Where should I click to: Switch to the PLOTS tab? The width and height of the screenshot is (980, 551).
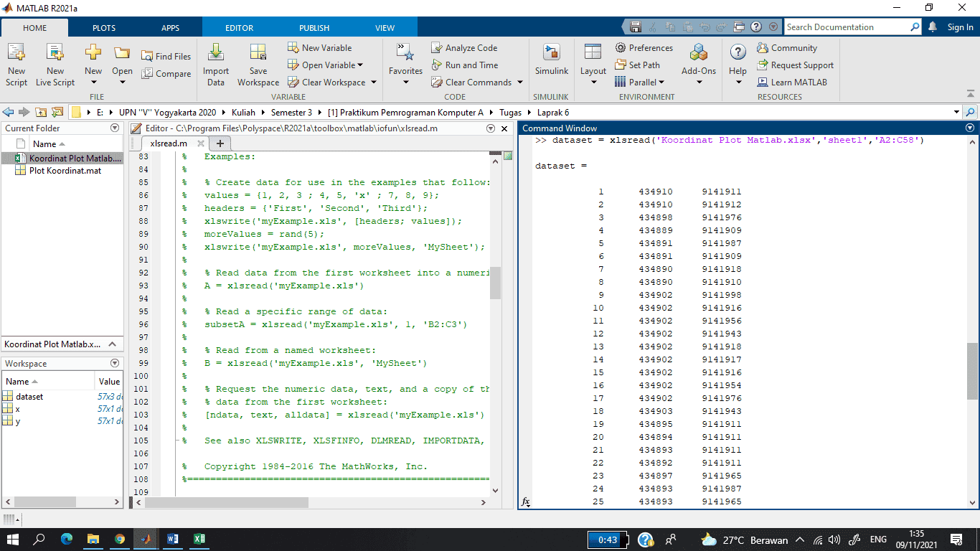104,28
